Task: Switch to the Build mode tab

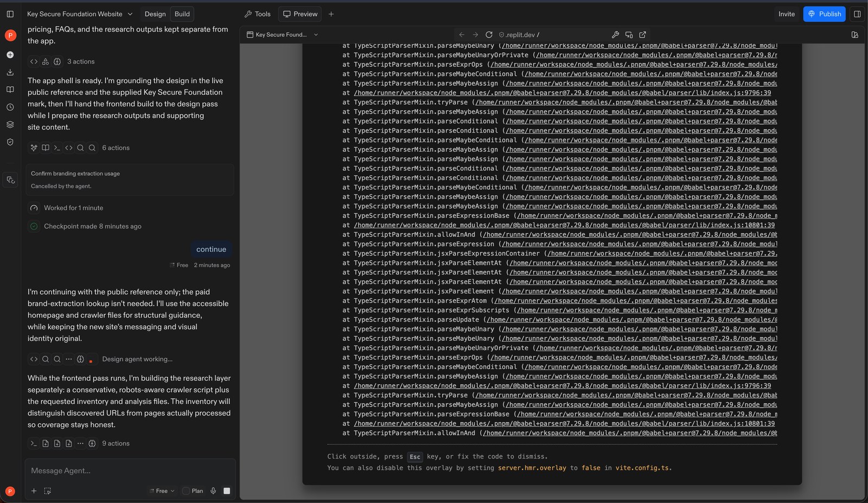Action: pyautogui.click(x=182, y=14)
